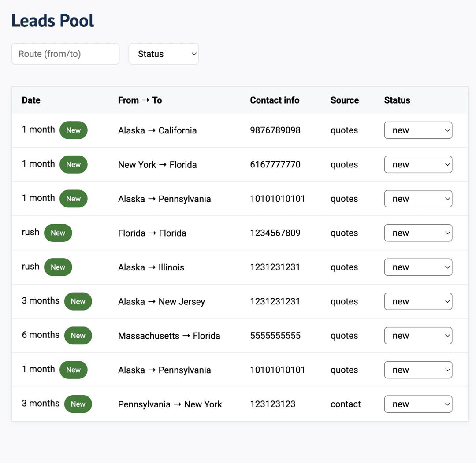Click the Date column header
This screenshot has height=463, width=476.
coord(31,100)
